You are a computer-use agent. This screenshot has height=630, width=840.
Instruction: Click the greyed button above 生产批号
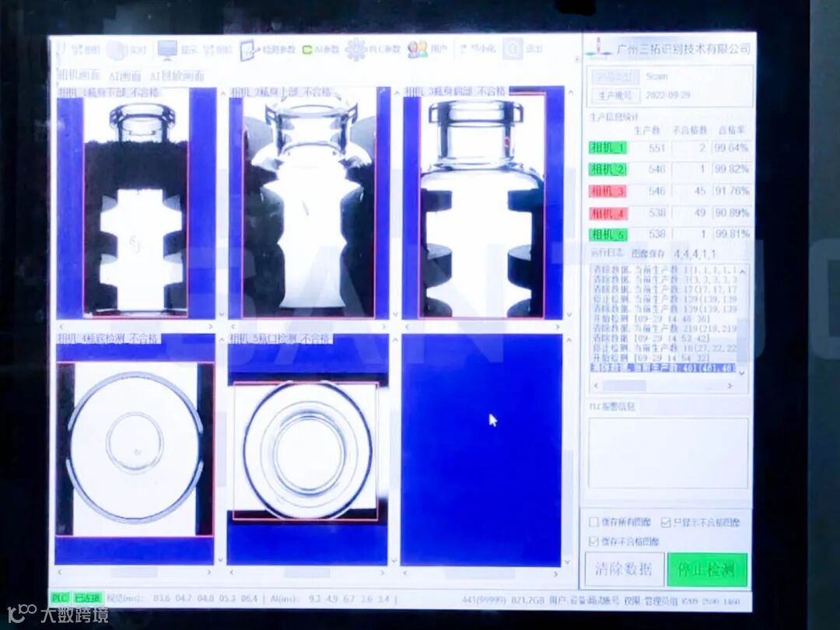615,76
